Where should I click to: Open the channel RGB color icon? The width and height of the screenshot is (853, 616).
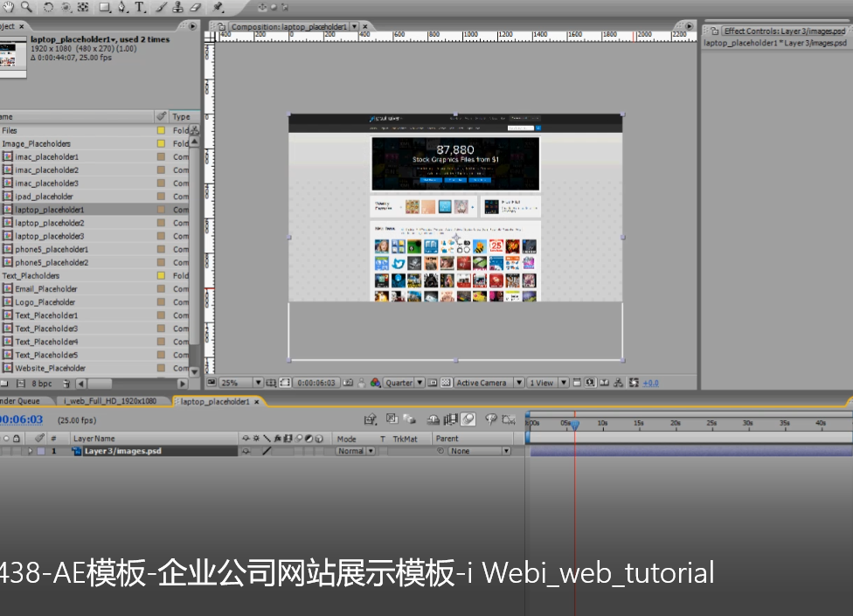375,383
